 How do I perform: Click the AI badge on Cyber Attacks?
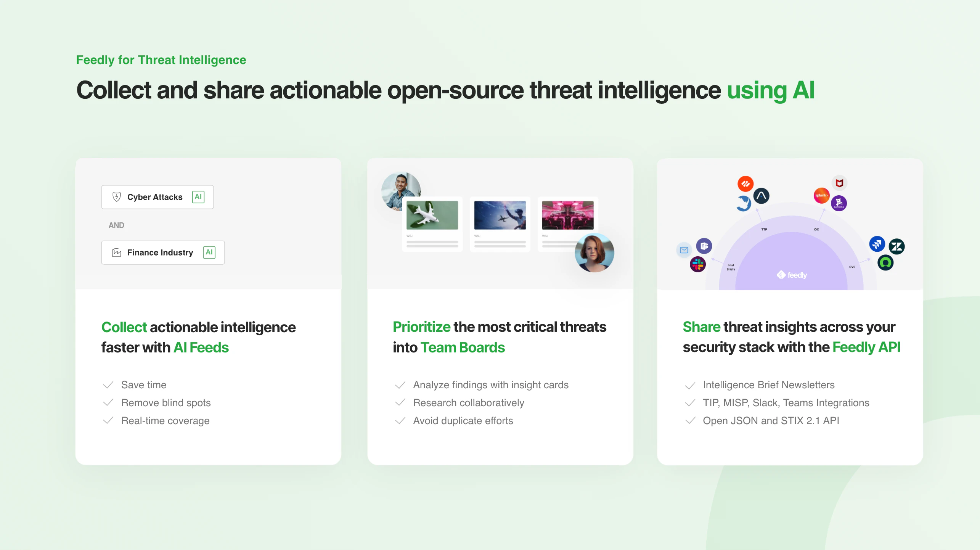click(198, 197)
